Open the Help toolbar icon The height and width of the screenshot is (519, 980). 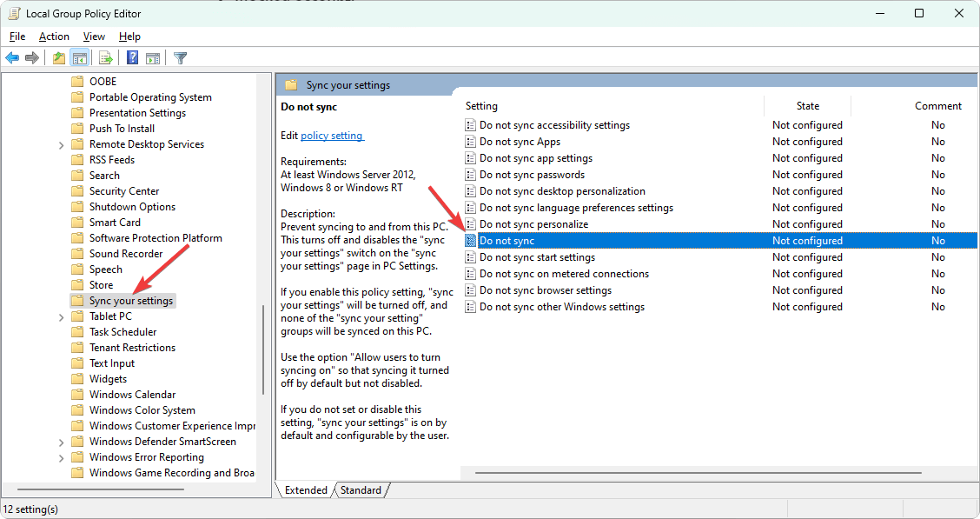tap(133, 58)
